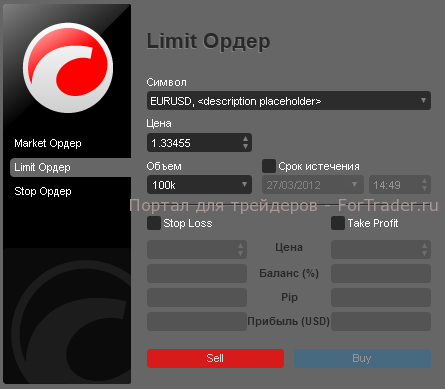The width and height of the screenshot is (445, 389).
Task: Click the Stop Loss price stepper arrows
Action: 240,249
